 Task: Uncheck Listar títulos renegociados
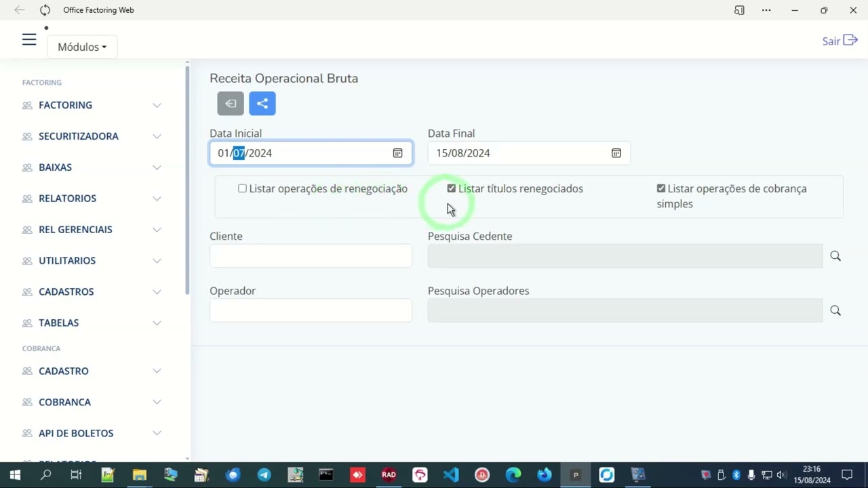pyautogui.click(x=452, y=188)
